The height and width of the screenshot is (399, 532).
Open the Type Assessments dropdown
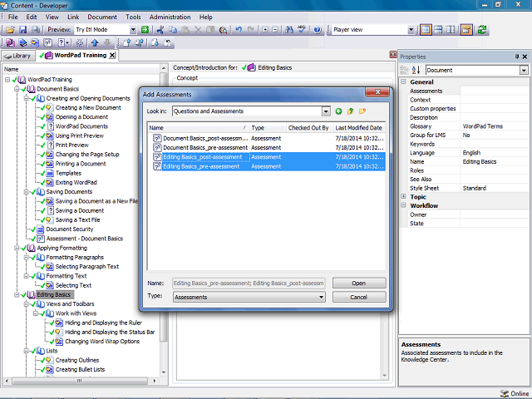click(321, 298)
